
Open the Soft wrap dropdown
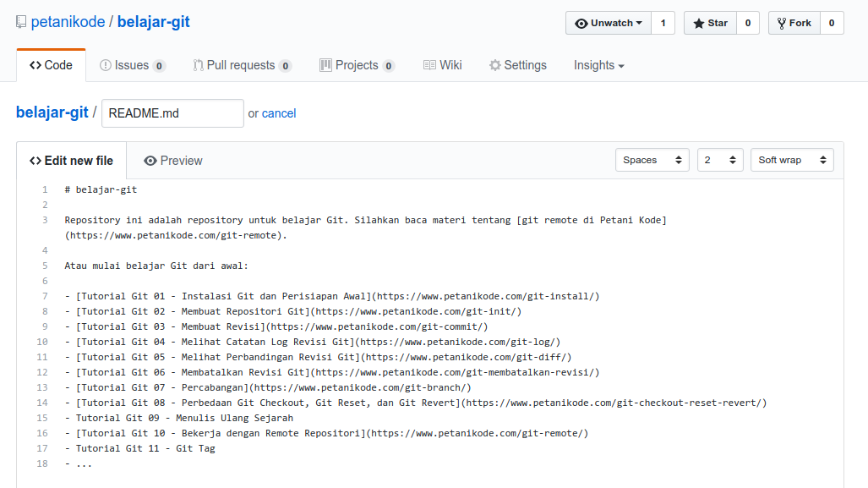[x=791, y=159]
